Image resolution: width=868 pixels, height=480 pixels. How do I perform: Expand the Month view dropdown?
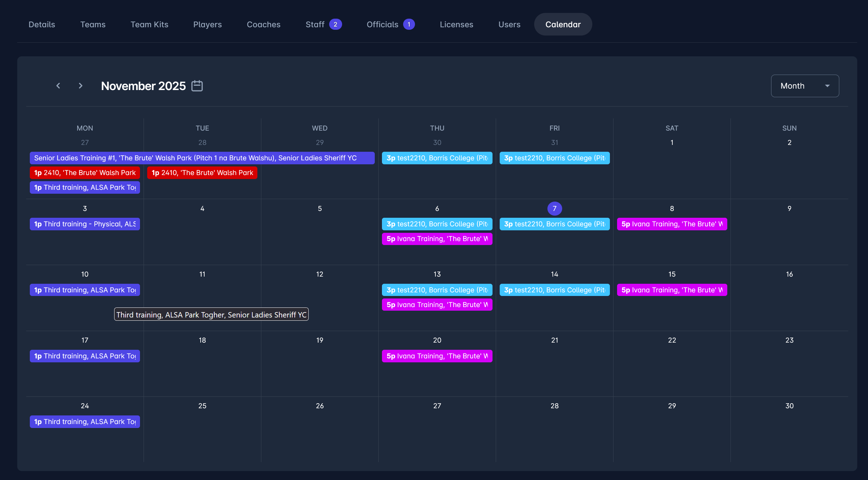point(804,86)
